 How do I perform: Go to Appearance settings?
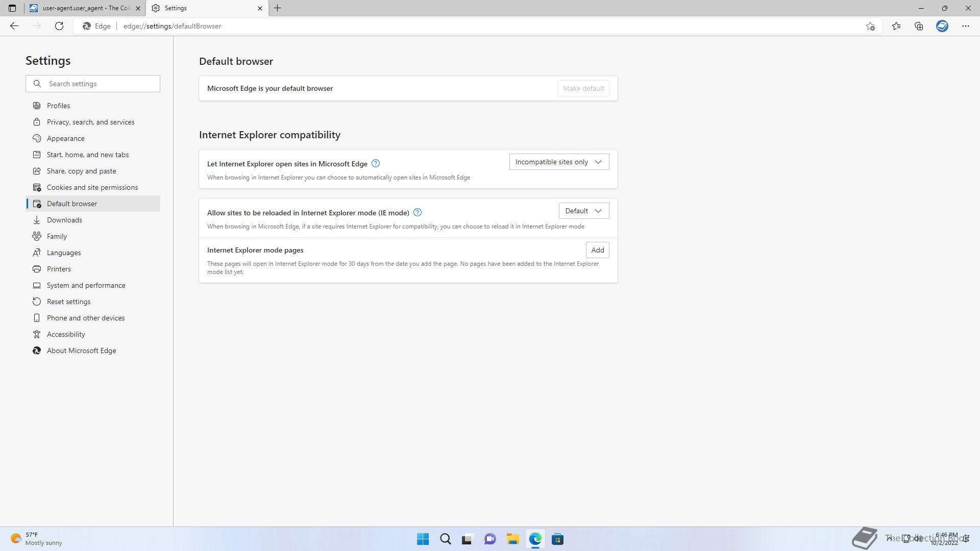[93, 138]
